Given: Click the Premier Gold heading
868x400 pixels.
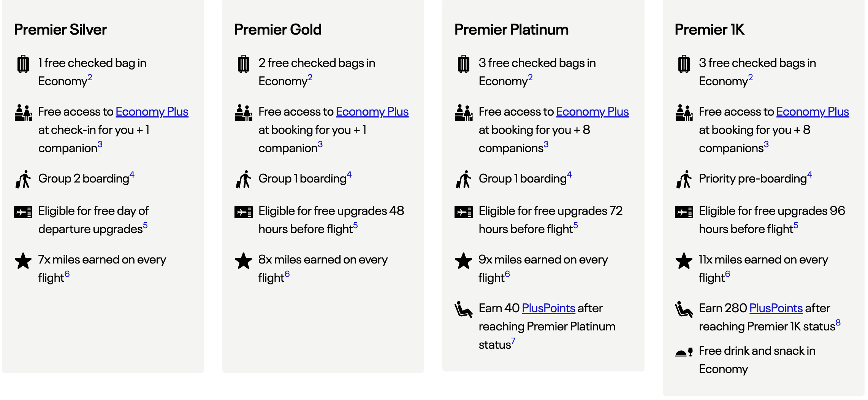Looking at the screenshot, I should tap(278, 30).
